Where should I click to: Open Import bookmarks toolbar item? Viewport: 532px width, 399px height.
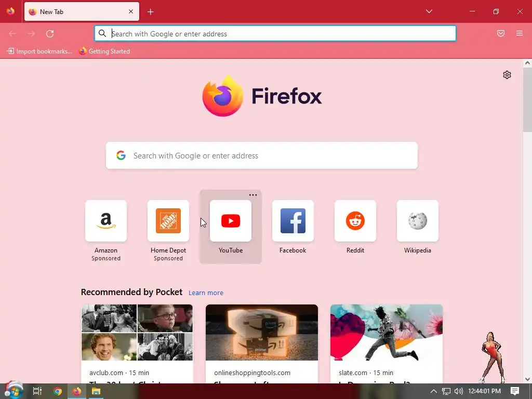[x=39, y=51]
